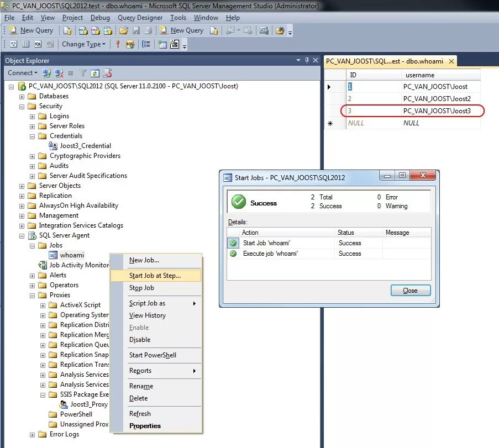Choose Start Job at Step from context menu

coord(156,276)
